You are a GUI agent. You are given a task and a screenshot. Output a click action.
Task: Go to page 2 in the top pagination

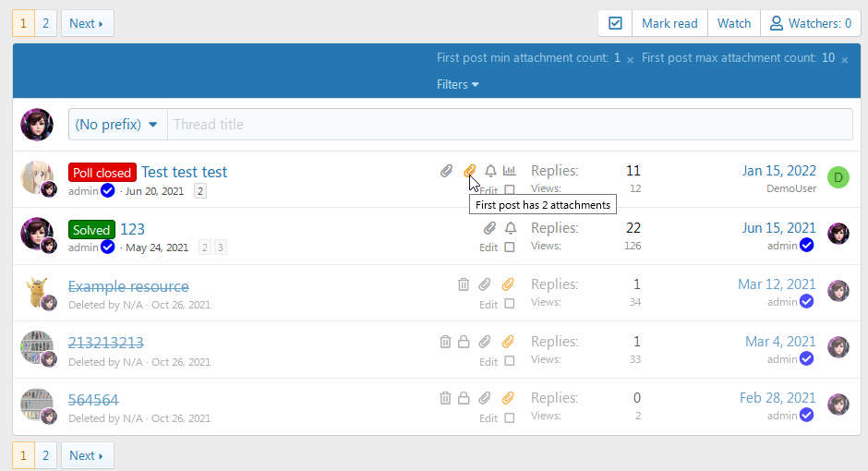pos(45,23)
